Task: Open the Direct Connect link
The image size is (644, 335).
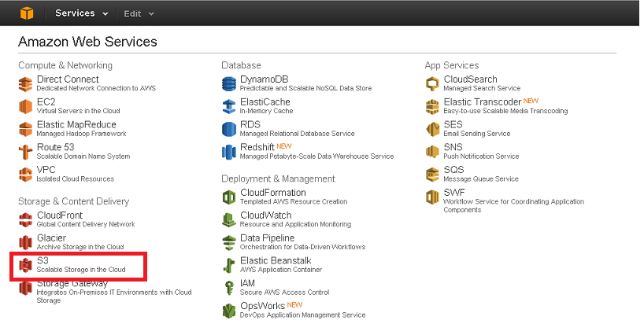Action: click(x=68, y=79)
